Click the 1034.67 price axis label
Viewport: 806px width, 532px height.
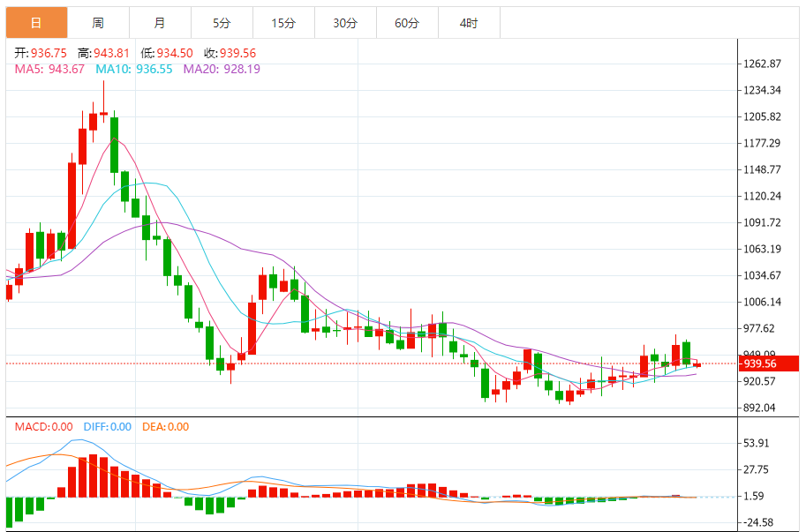[763, 275]
